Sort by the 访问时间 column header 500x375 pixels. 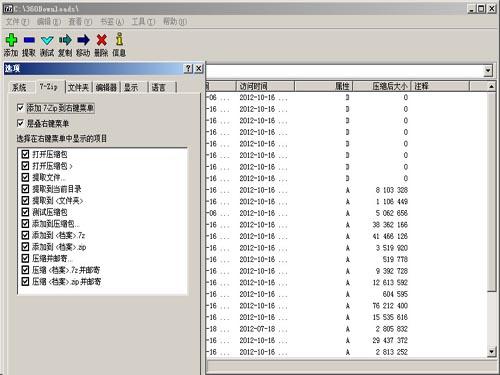pos(265,86)
